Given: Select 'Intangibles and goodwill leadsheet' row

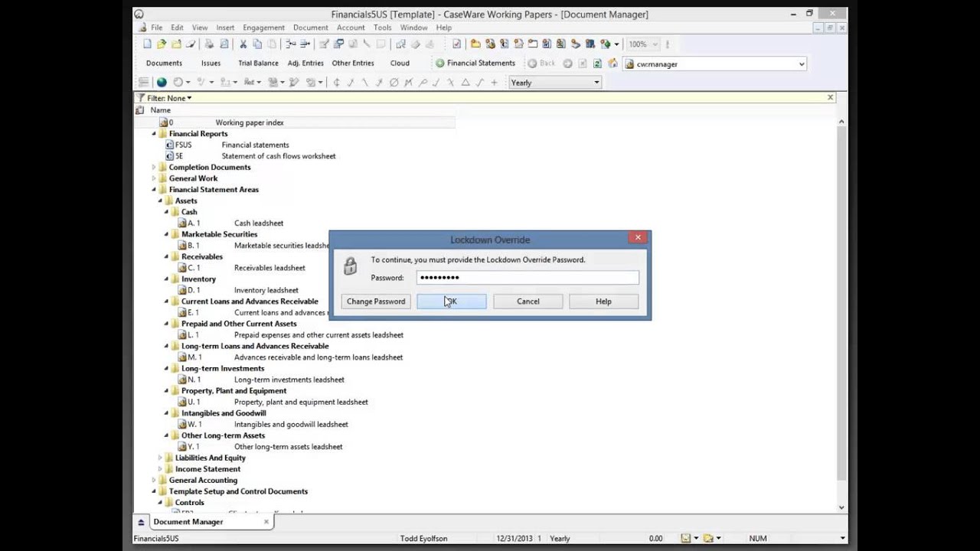Looking at the screenshot, I should point(291,424).
